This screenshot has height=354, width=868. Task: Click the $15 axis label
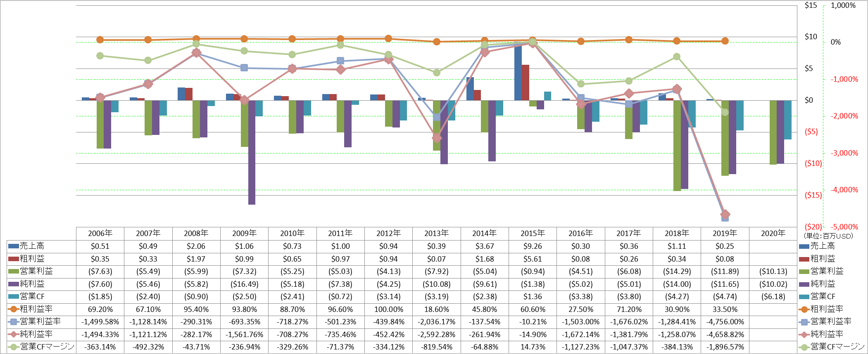pos(811,5)
